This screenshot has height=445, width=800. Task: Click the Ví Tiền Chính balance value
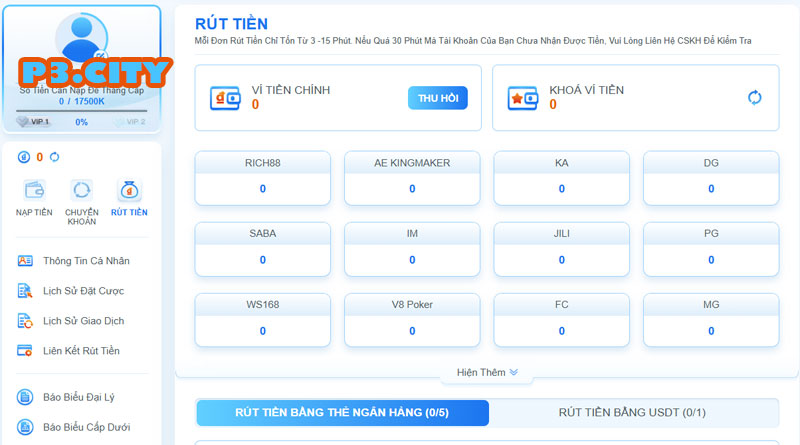255,105
